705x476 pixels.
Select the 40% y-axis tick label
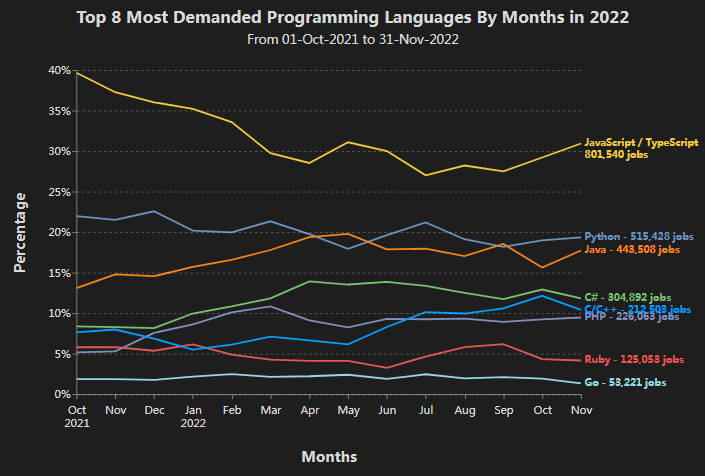pos(58,71)
